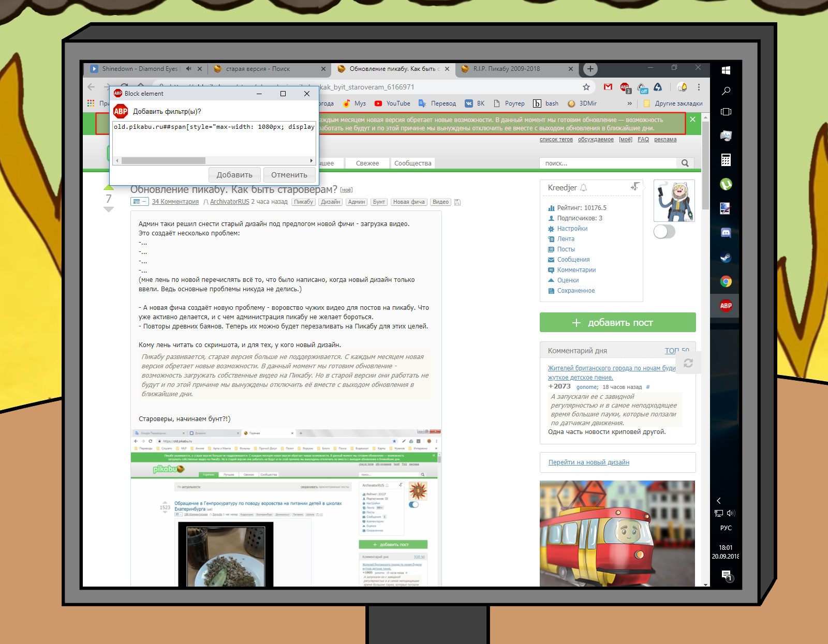The height and width of the screenshot is (644, 828).
Task: Click the Бунт tag
Action: click(x=379, y=202)
